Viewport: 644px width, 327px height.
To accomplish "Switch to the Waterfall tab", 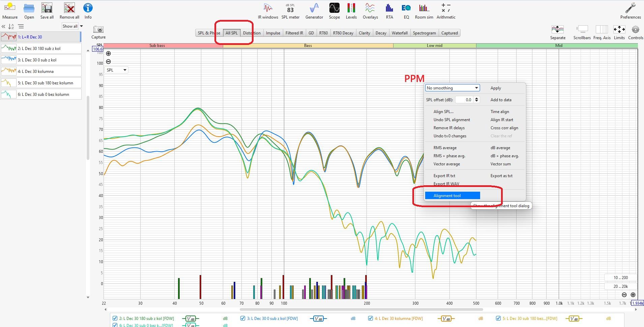I will [x=400, y=33].
